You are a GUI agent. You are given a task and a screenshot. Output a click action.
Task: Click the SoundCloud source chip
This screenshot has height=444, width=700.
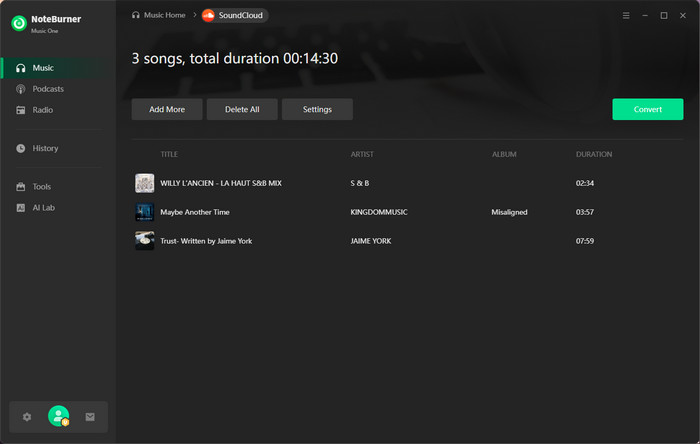coord(235,15)
